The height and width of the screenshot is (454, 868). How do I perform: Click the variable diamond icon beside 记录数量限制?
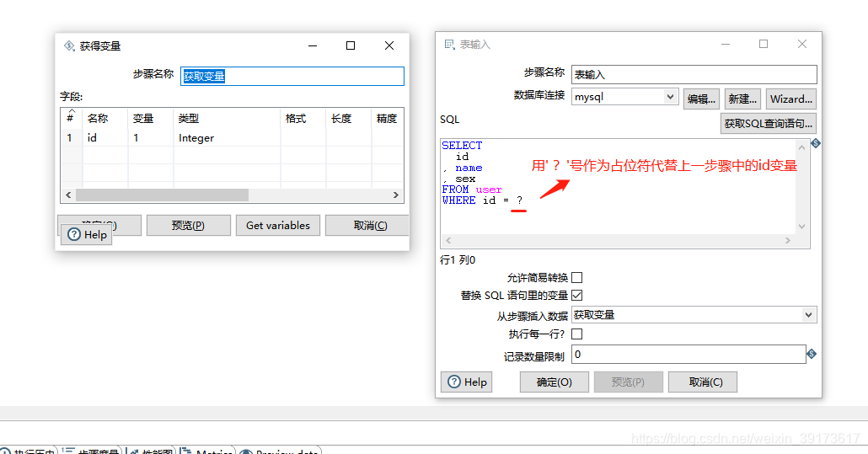(x=812, y=354)
